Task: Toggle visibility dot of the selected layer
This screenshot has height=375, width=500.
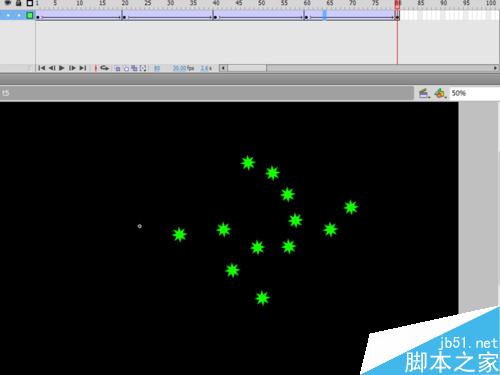Action: 8,15
